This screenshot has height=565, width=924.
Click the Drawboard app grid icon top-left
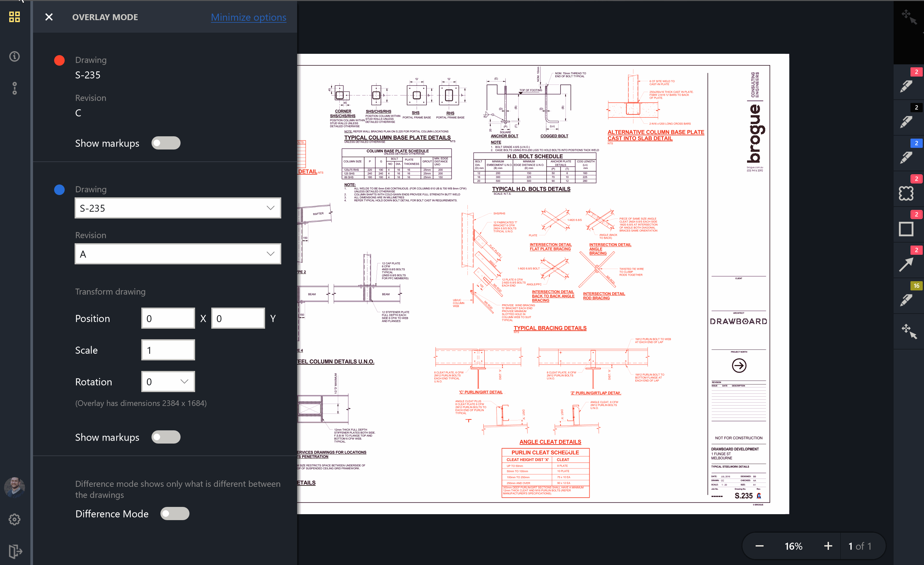pyautogui.click(x=15, y=17)
